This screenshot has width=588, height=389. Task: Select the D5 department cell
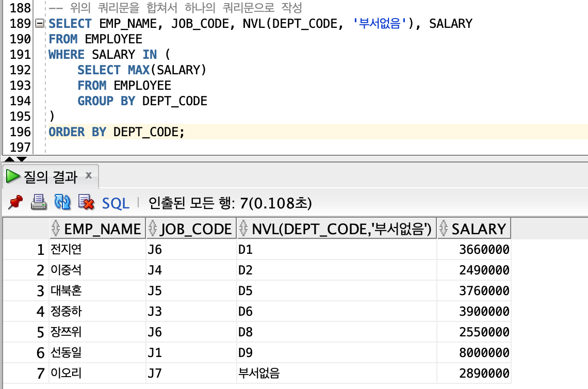click(x=337, y=290)
